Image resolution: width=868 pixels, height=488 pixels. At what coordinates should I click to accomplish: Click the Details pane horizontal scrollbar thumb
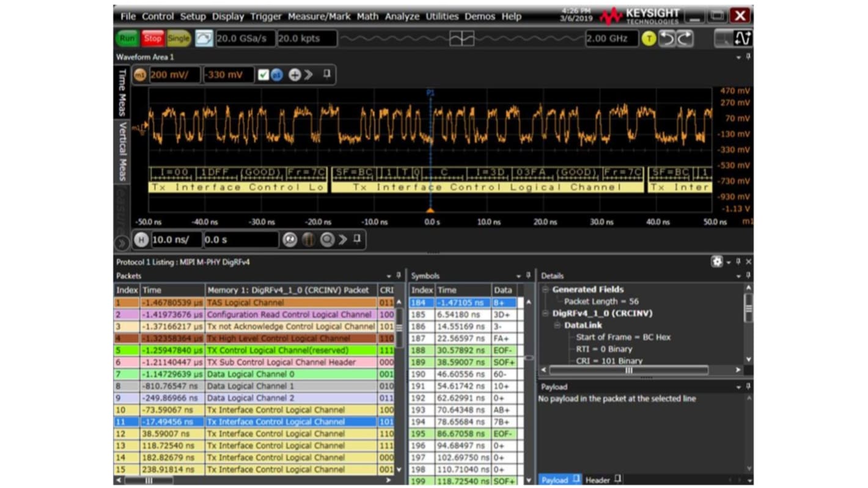[628, 370]
